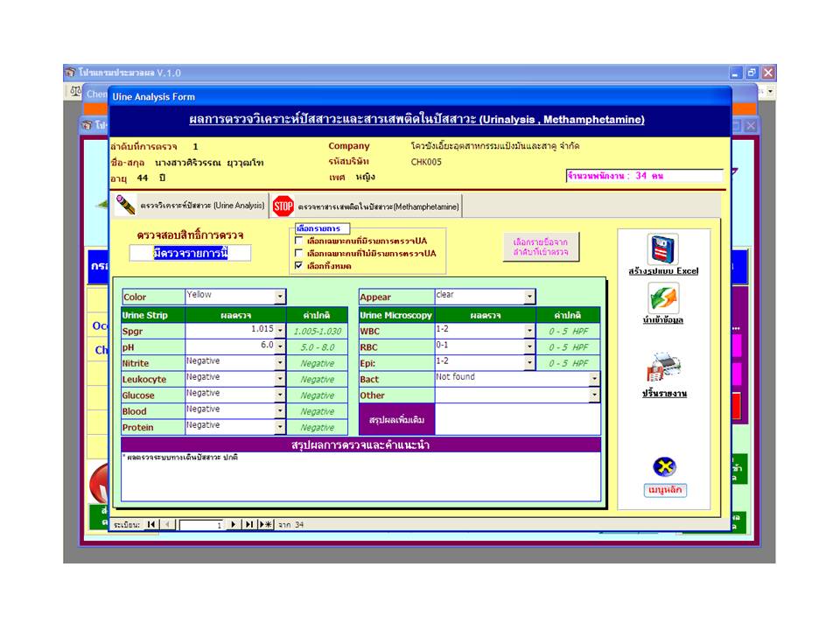Select the Urine Analysis tab

190,206
